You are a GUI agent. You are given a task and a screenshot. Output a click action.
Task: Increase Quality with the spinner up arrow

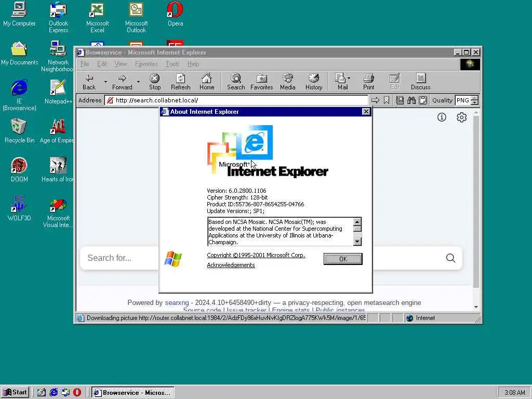coord(475,98)
